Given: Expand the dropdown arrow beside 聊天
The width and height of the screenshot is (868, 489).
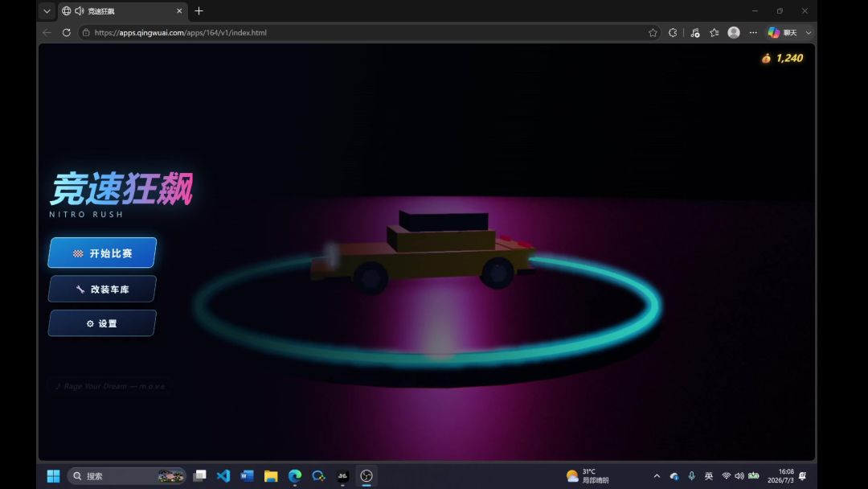Looking at the screenshot, I should click(x=809, y=33).
